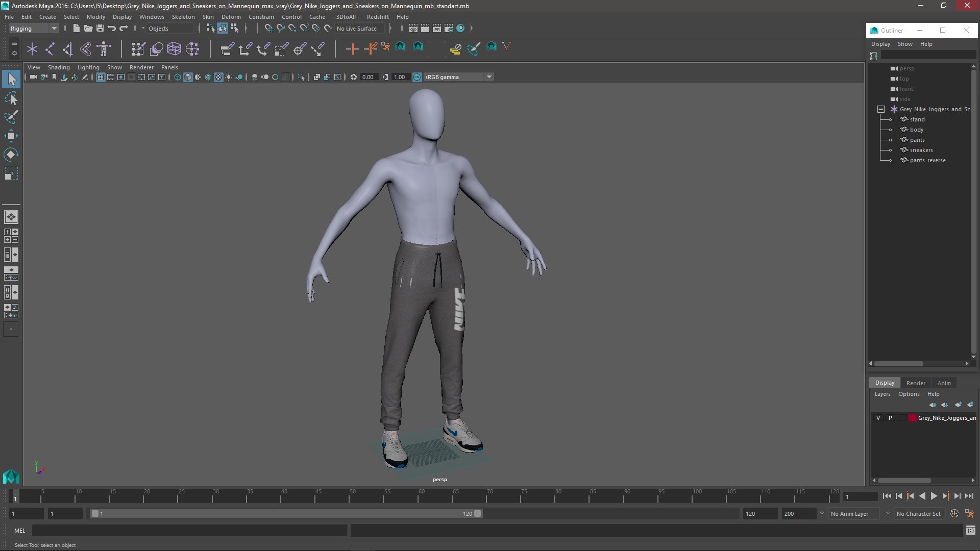The height and width of the screenshot is (551, 980).
Task: Toggle textured display in viewport toolbar
Action: (218, 77)
